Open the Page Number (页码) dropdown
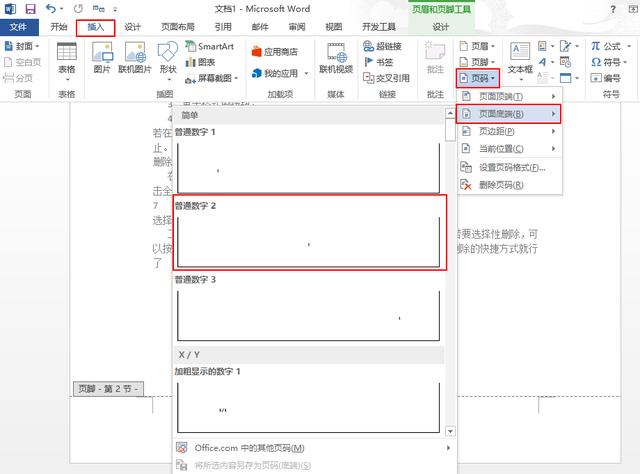This screenshot has height=474, width=640. [x=477, y=78]
